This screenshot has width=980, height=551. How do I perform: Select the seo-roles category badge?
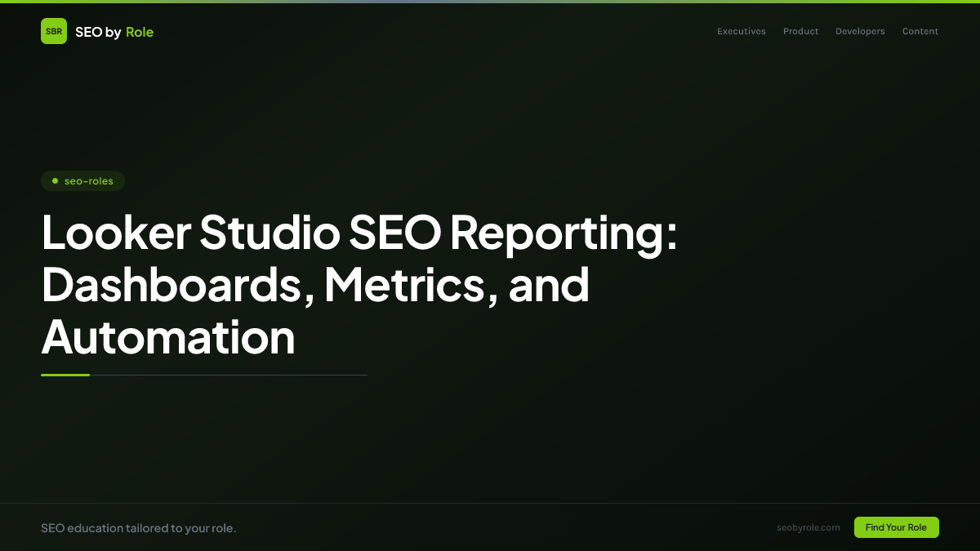pyautogui.click(x=82, y=180)
